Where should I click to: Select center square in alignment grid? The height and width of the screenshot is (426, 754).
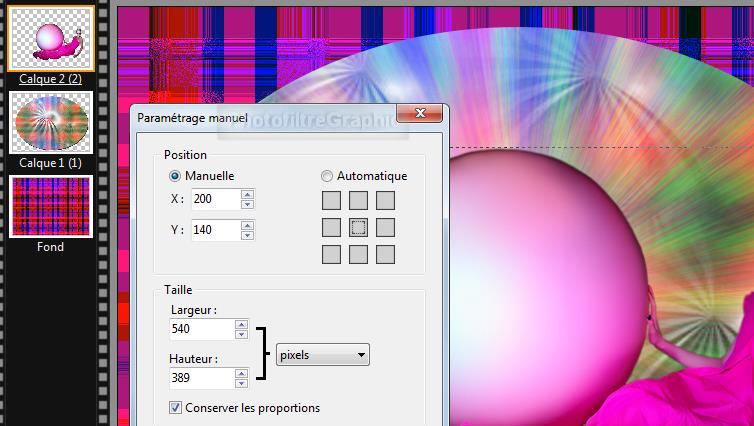coord(358,228)
